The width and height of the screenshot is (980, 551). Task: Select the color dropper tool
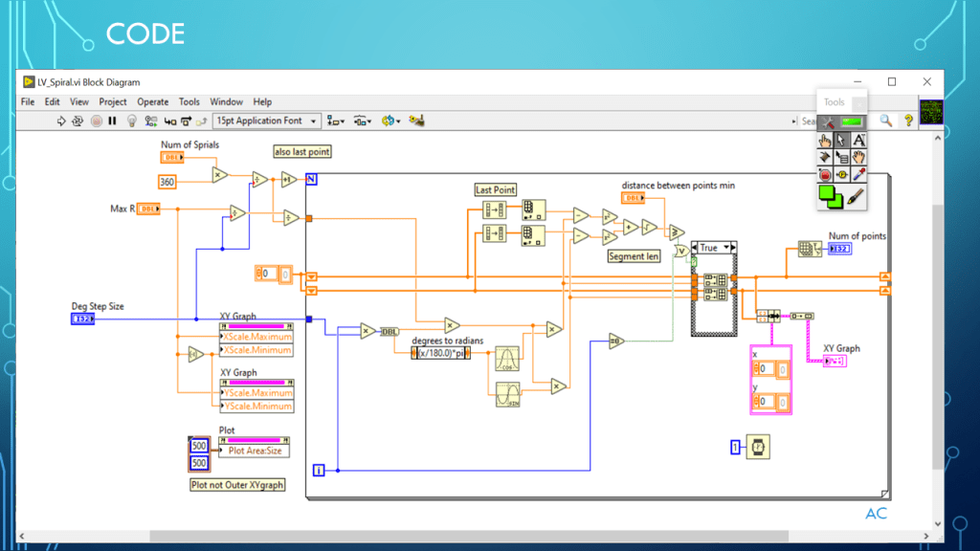point(858,175)
